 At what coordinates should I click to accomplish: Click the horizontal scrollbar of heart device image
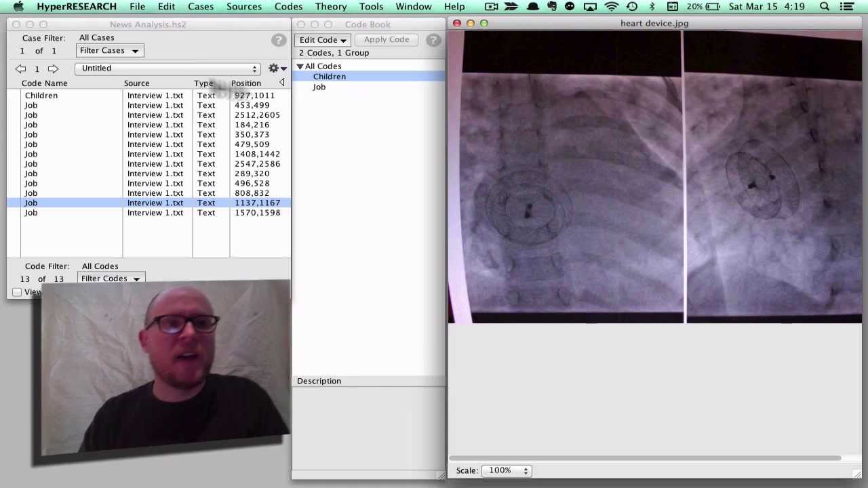[645, 458]
